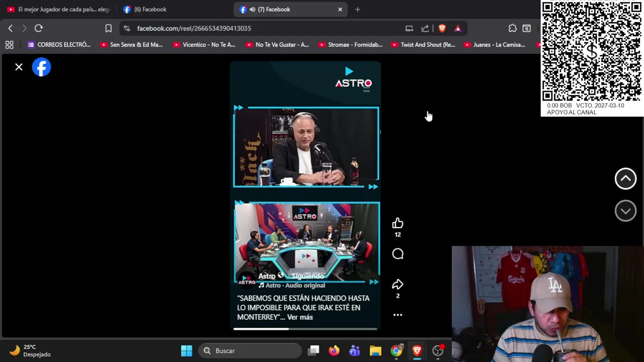Open the Astro profile picture on the reel
Image resolution: width=644 pixels, height=362 pixels.
(x=246, y=280)
